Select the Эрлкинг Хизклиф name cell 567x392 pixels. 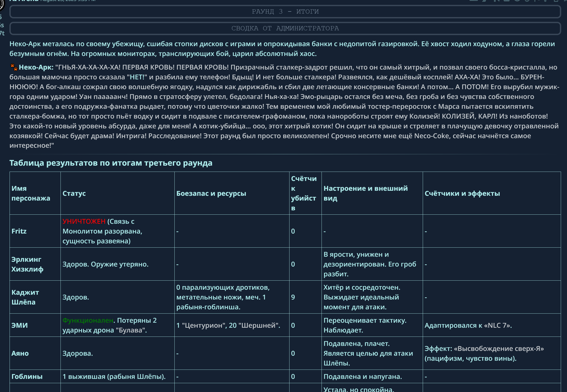27,264
